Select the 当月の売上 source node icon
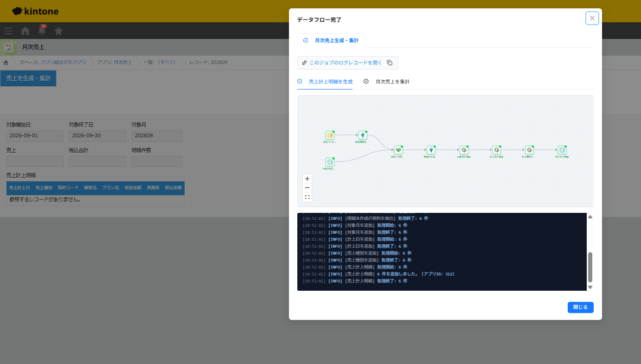The height and width of the screenshot is (364, 641). pos(330,162)
